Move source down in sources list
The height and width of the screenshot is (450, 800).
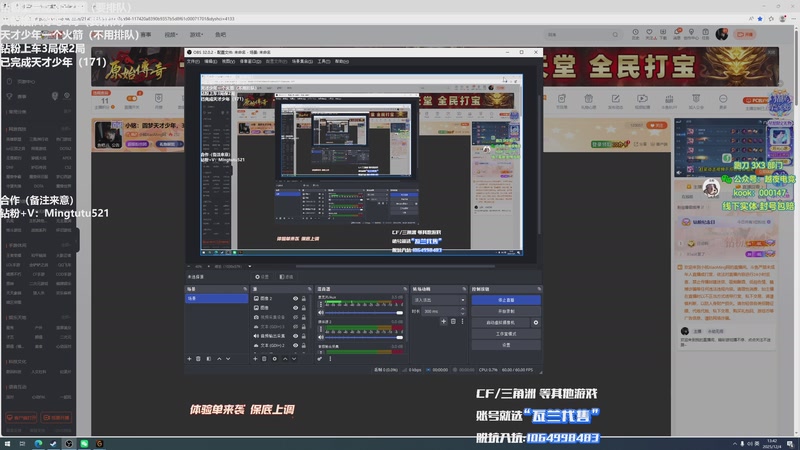[294, 359]
